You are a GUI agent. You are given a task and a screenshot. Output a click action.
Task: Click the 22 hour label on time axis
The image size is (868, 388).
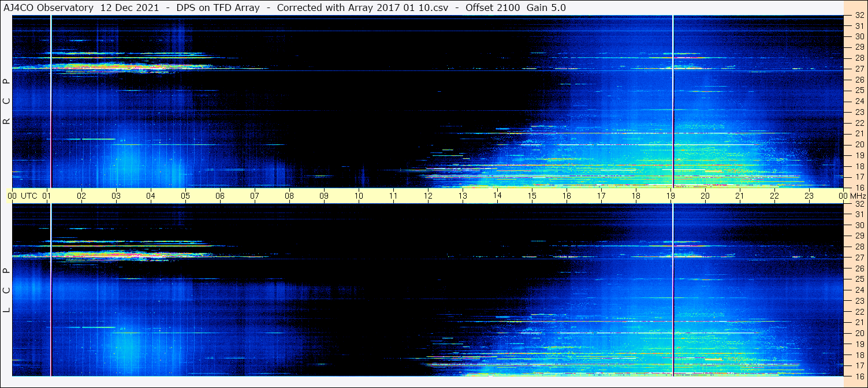(774, 196)
